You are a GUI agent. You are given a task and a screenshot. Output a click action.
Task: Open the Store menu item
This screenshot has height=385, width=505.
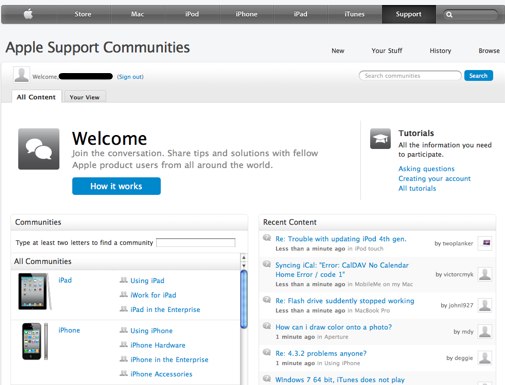pyautogui.click(x=83, y=14)
